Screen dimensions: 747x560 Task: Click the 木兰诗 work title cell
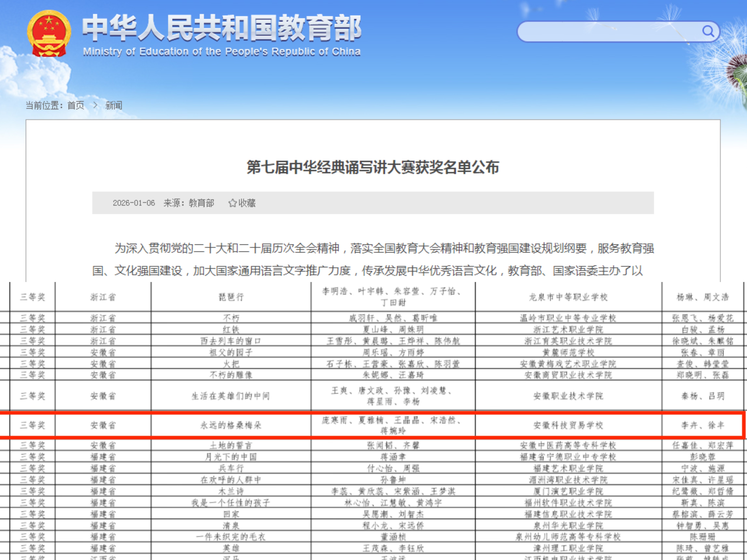pos(231,491)
